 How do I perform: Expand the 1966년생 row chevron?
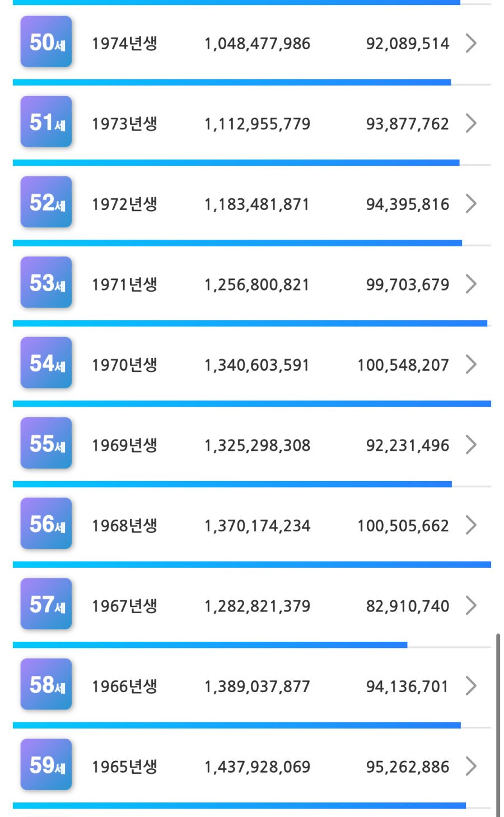tap(471, 686)
